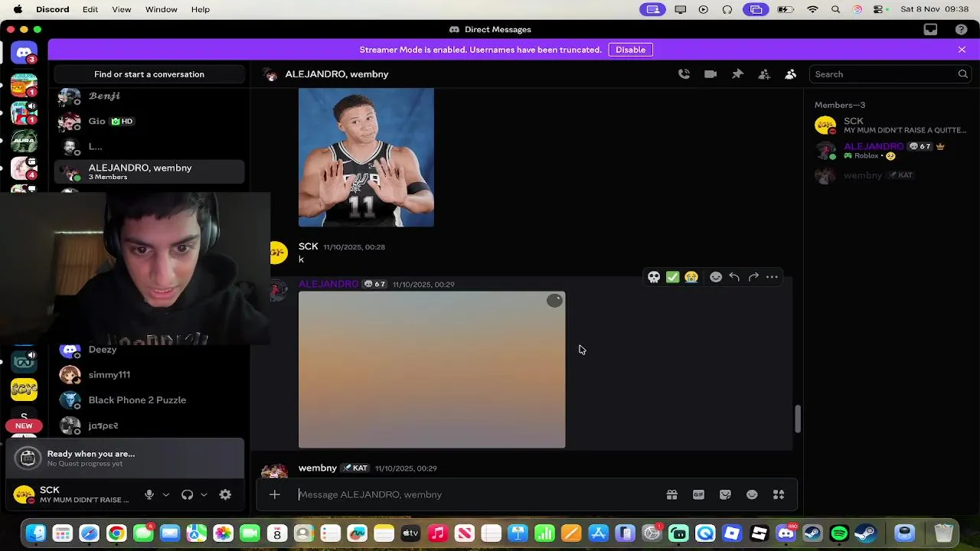Open Spotlight search in the menu bar
The height and width of the screenshot is (551, 980).
coord(835,9)
